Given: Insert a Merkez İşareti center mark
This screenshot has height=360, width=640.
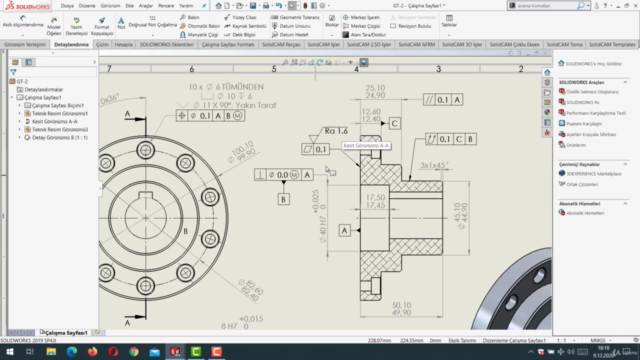Looking at the screenshot, I should tap(361, 17).
